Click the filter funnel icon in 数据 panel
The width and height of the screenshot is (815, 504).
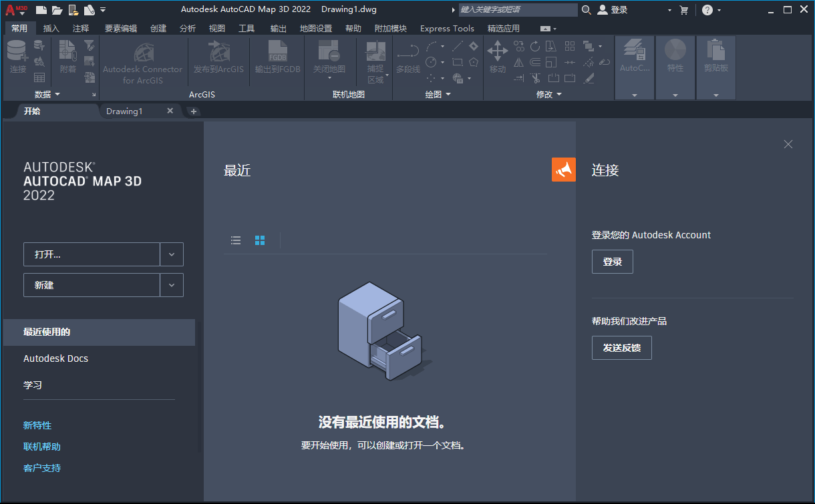(89, 46)
